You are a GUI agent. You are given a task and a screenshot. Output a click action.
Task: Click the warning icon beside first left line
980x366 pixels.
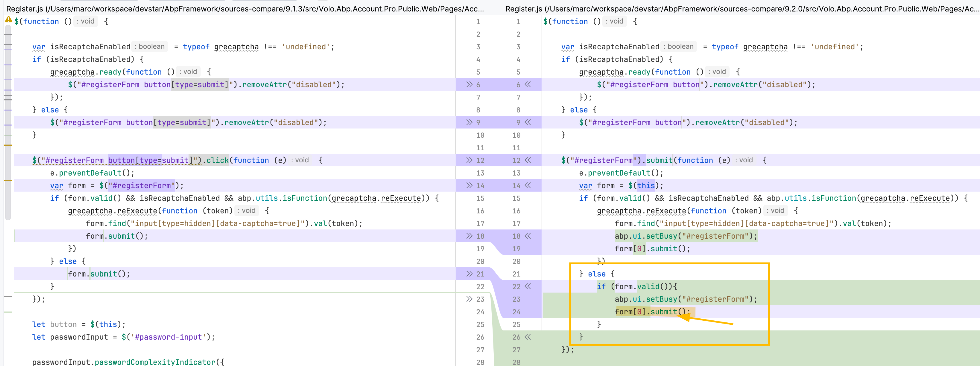[8, 20]
